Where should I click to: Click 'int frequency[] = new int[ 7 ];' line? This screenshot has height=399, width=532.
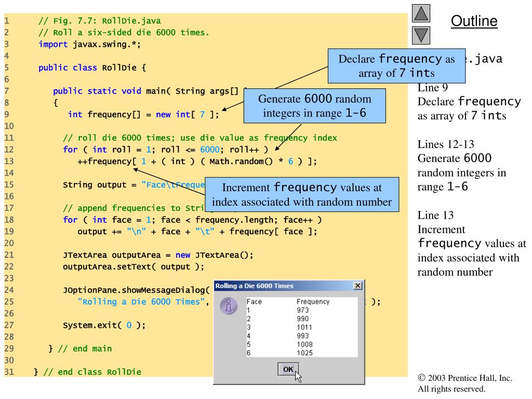[143, 115]
